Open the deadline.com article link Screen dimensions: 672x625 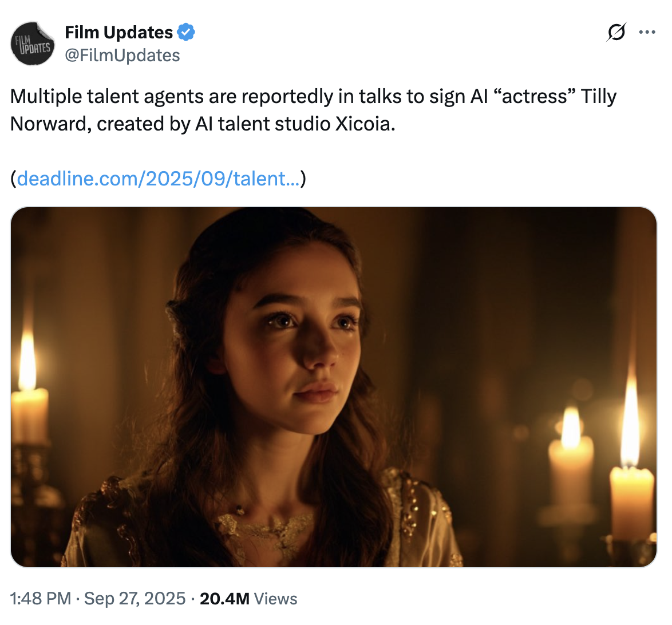[x=158, y=179]
